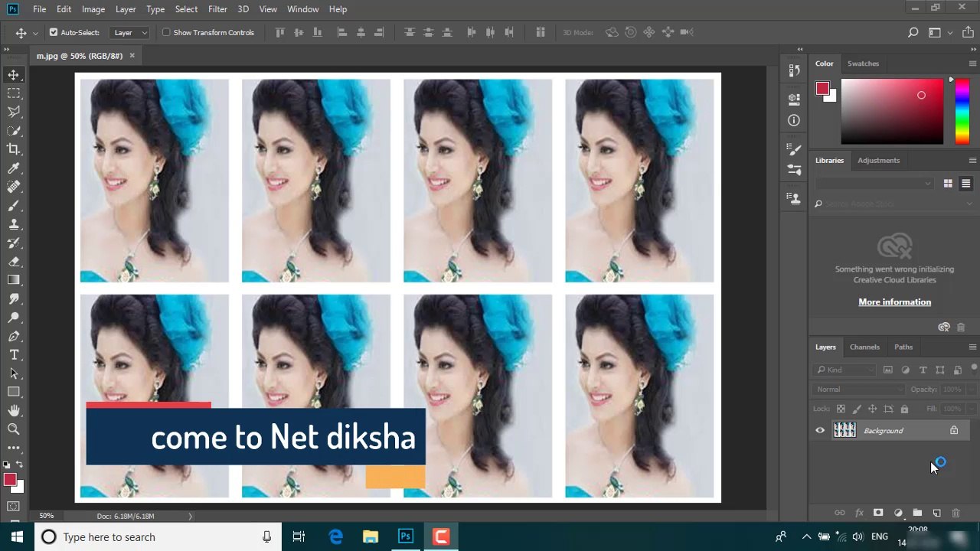Select the Gradient tool
The image size is (980, 551).
(14, 280)
